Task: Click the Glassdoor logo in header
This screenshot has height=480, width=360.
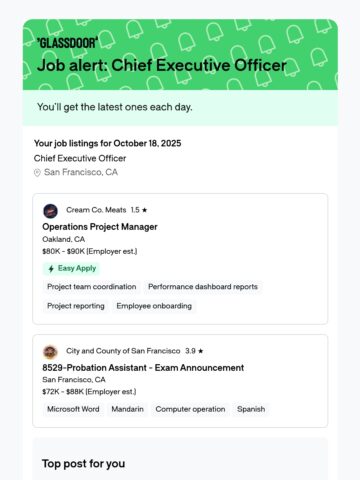Action: [68, 43]
